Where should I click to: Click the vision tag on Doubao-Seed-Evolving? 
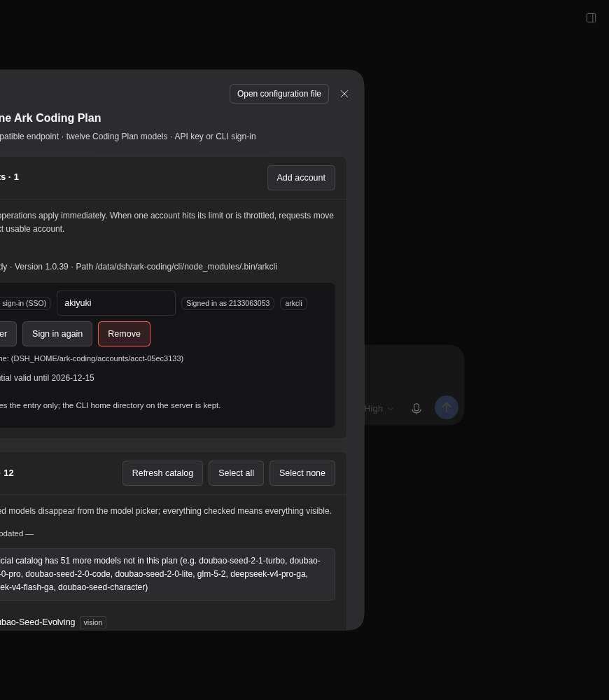(93, 623)
